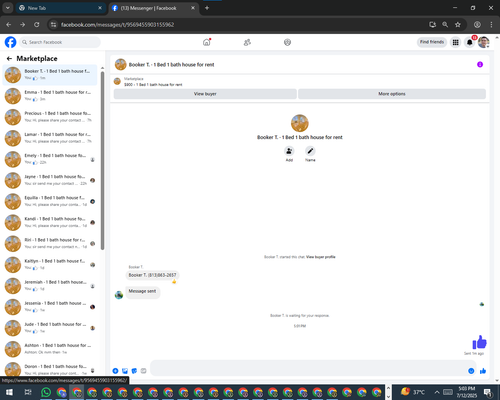The image size is (500, 400).
Task: Open the Jayne conversation
Action: [x=50, y=180]
